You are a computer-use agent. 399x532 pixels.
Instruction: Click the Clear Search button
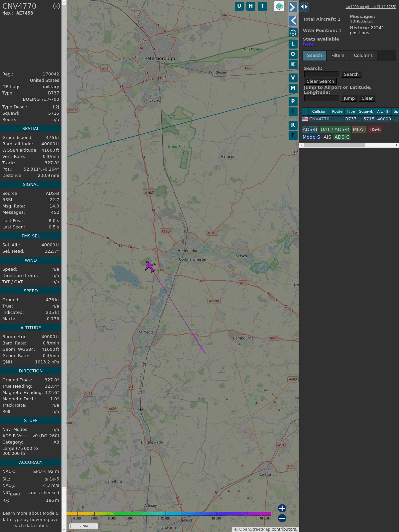pos(320,81)
